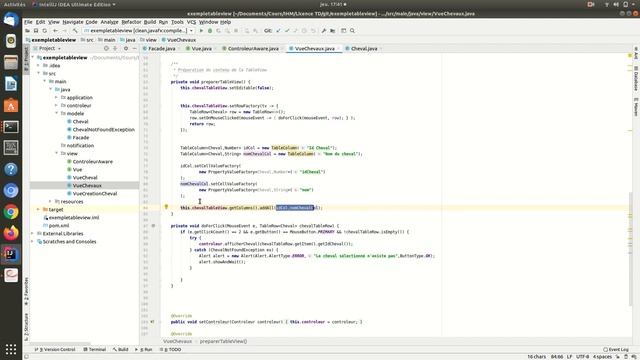Image resolution: width=640 pixels, height=360 pixels.
Task: Open the Event Log
Action: [x=616, y=349]
